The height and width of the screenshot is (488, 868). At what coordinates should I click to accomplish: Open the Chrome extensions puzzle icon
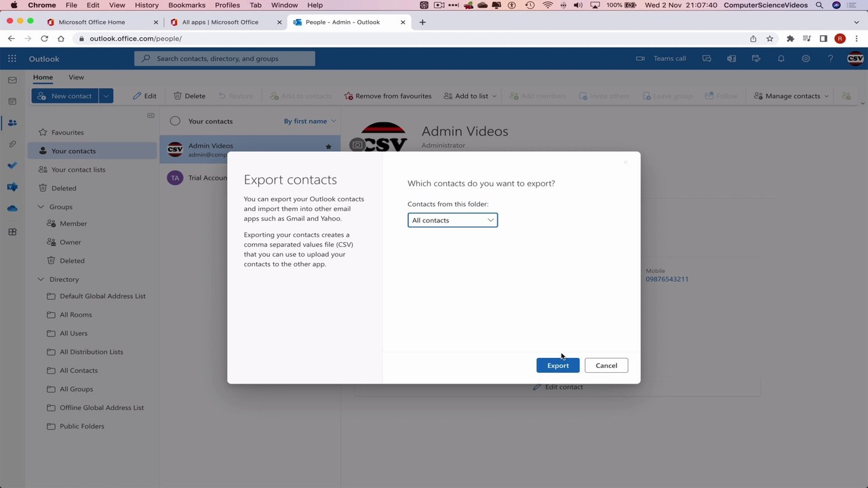[790, 39]
